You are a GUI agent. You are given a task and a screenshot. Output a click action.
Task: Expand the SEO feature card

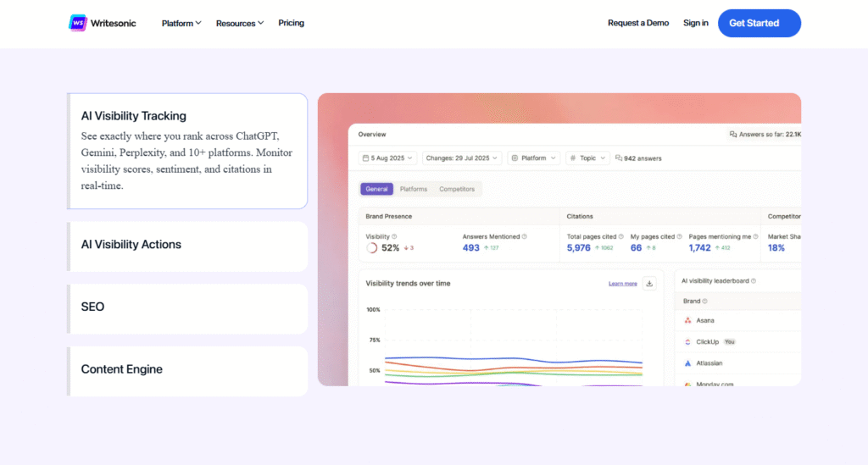(x=187, y=309)
